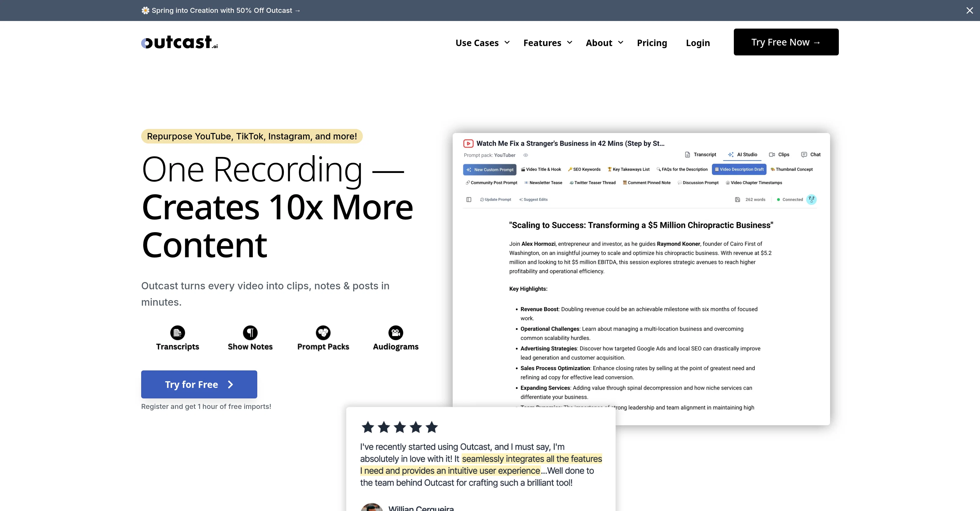The height and width of the screenshot is (511, 980).
Task: Open the Spring into Creation 50% off link
Action: click(x=221, y=10)
